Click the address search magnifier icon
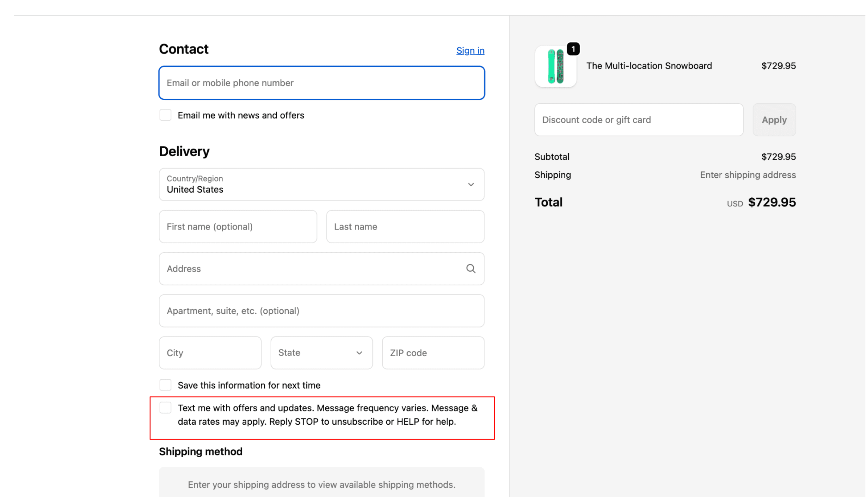The height and width of the screenshot is (504, 867). [x=471, y=269]
